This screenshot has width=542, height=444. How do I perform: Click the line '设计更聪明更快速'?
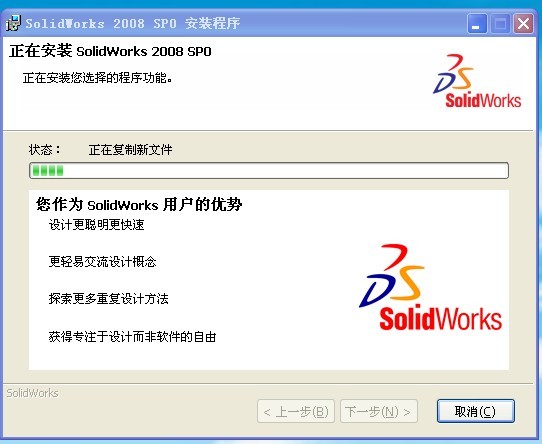[96, 225]
